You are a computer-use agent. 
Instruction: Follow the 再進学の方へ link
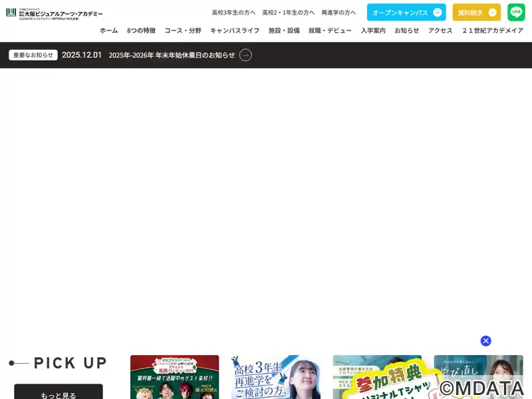338,13
